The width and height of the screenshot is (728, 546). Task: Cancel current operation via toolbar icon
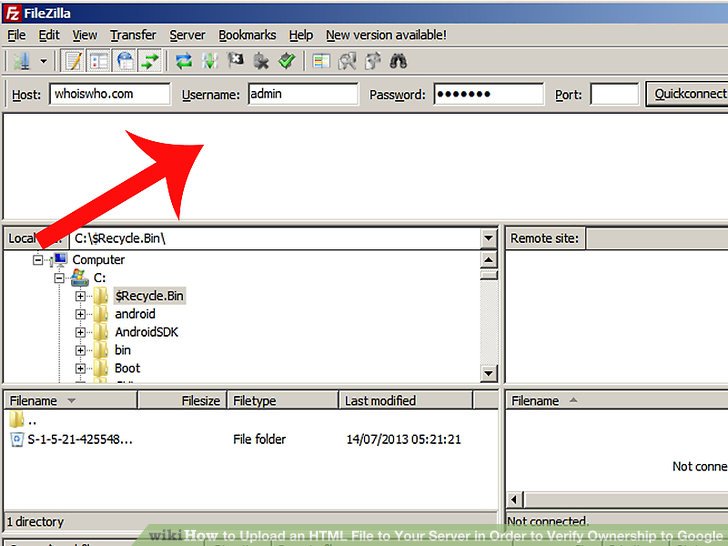(236, 61)
